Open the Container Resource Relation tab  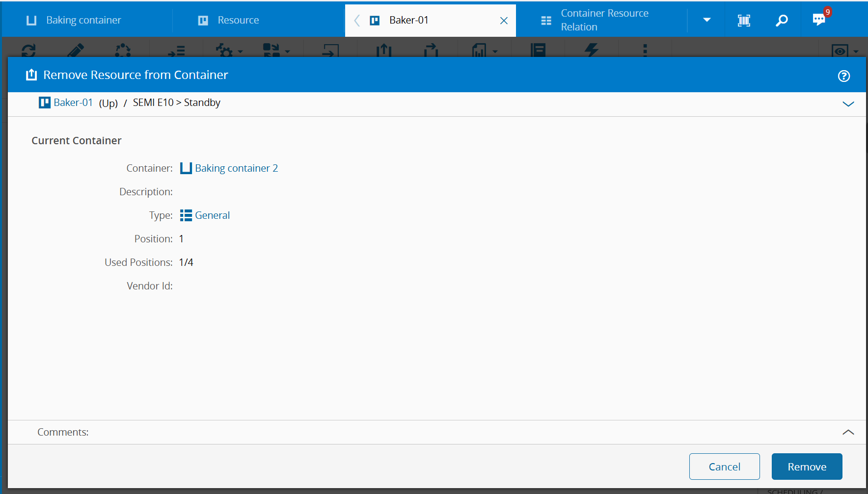click(x=602, y=20)
